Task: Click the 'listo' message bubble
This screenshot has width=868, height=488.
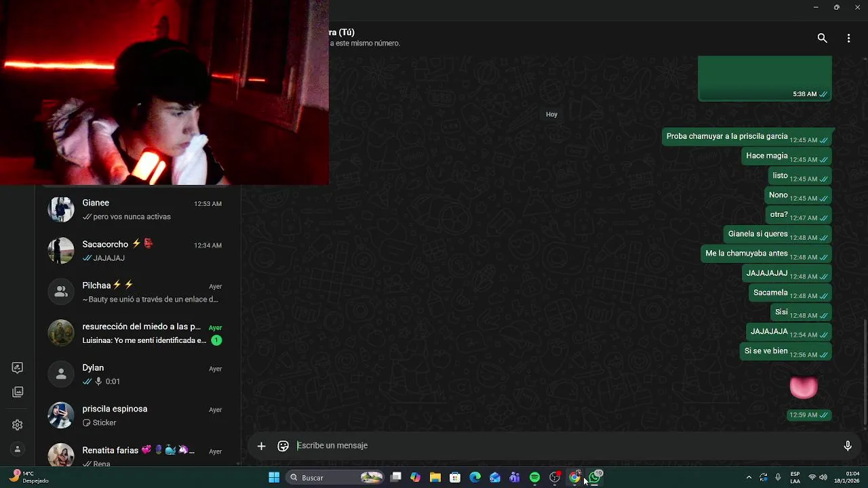Action: [800, 176]
